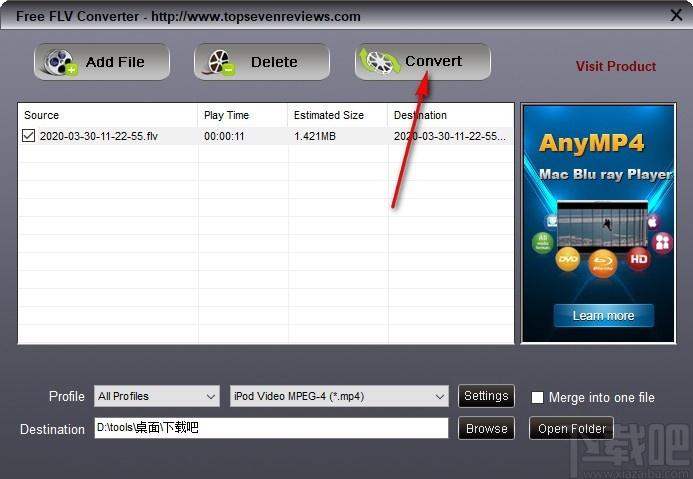This screenshot has height=479, width=693.
Task: Click the Add File film reel icon
Action: 60,62
